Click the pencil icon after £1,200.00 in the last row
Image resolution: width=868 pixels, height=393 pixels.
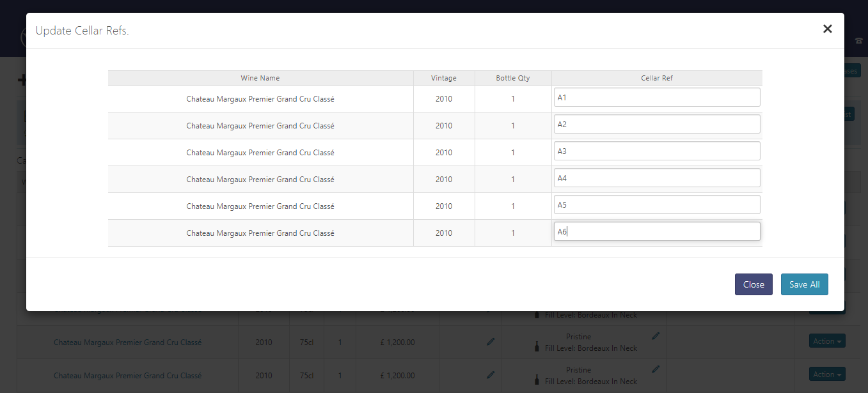(x=491, y=375)
